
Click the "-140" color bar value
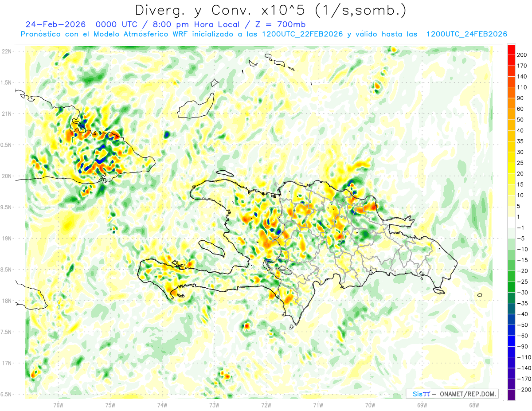tap(524, 368)
